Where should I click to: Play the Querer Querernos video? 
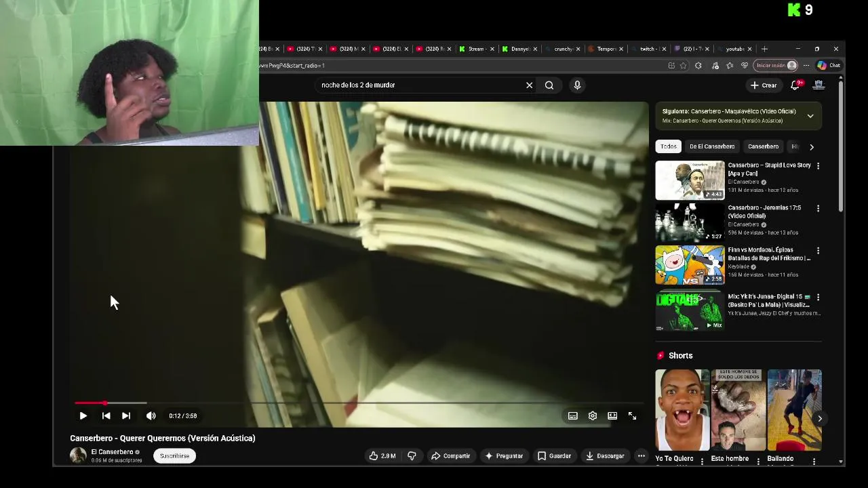83,416
